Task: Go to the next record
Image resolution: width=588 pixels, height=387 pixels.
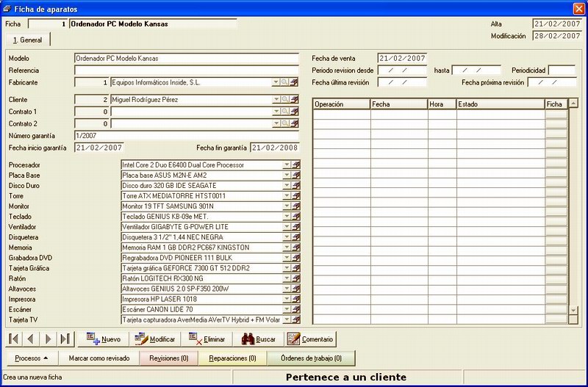Action: click(x=48, y=339)
